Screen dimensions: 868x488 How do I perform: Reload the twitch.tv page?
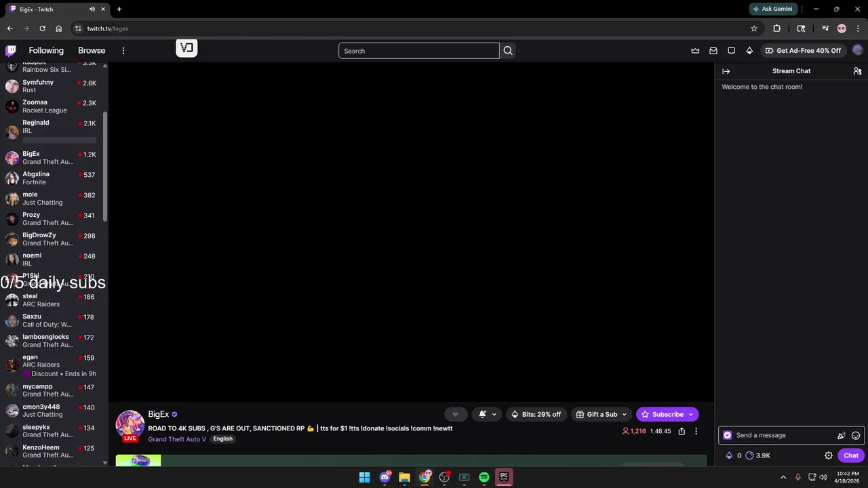pos(42,28)
